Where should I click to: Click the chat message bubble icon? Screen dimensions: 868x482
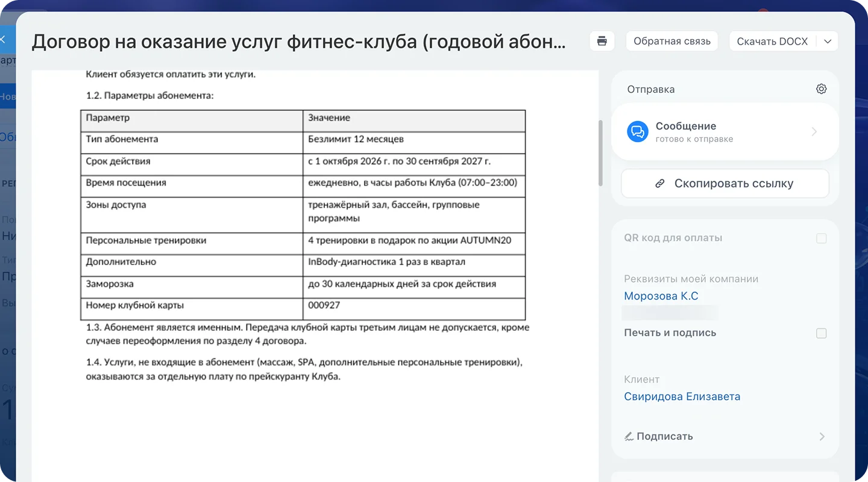[x=637, y=132]
